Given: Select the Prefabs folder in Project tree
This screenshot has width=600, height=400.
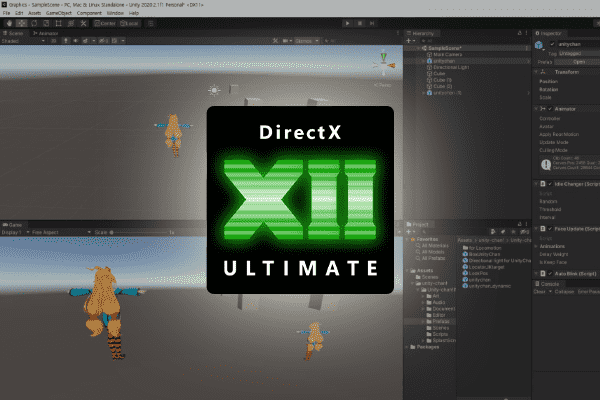Looking at the screenshot, I should [x=441, y=322].
